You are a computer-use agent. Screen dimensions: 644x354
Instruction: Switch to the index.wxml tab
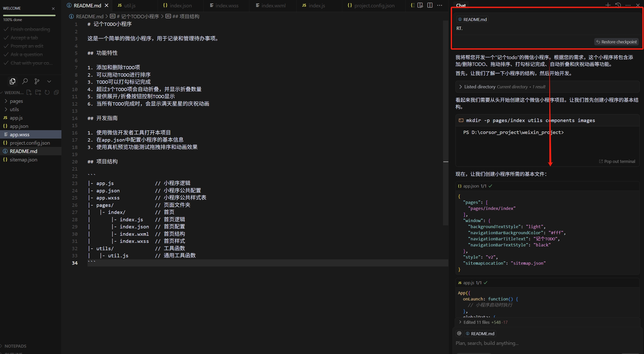273,5
